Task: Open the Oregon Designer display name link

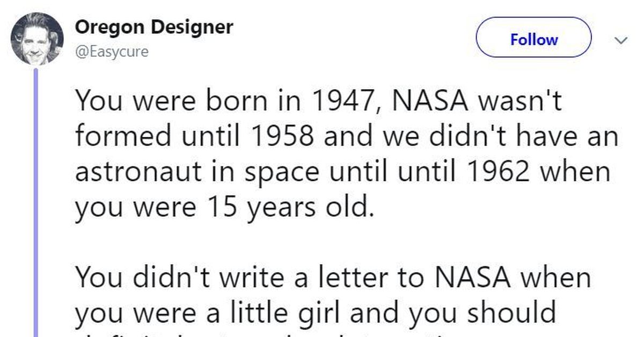Action: [154, 27]
